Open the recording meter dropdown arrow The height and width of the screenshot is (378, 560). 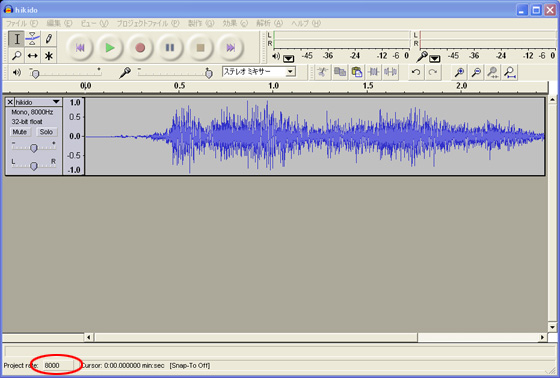pyautogui.click(x=435, y=58)
